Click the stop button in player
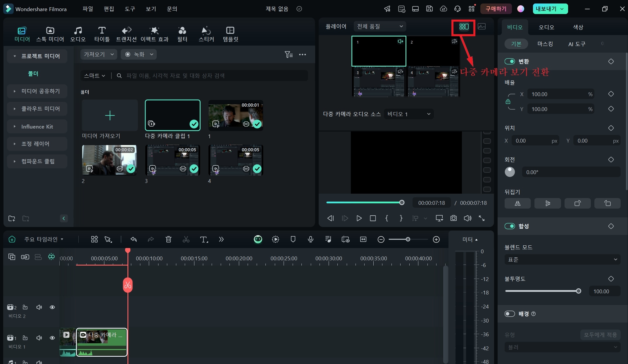This screenshot has height=364, width=628. coord(373,218)
